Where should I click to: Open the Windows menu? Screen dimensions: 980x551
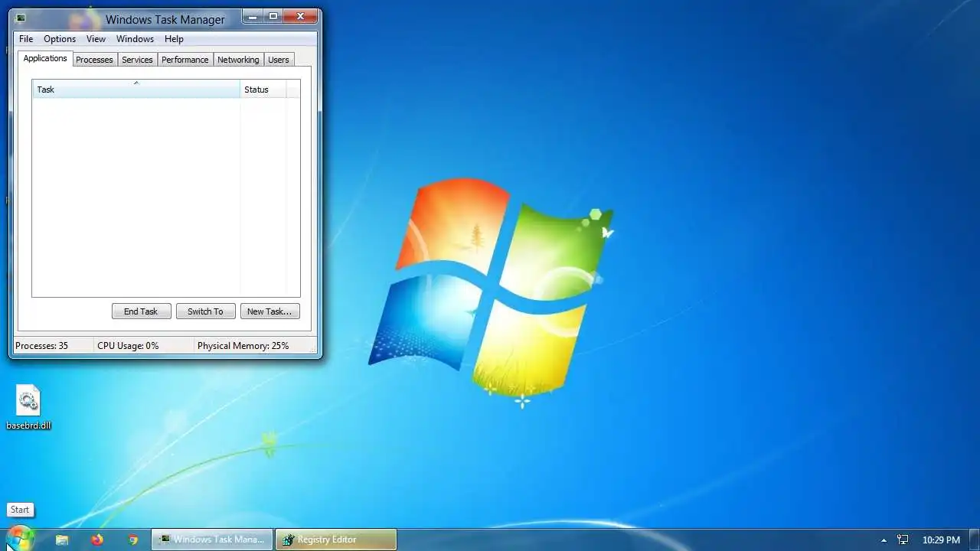click(135, 39)
